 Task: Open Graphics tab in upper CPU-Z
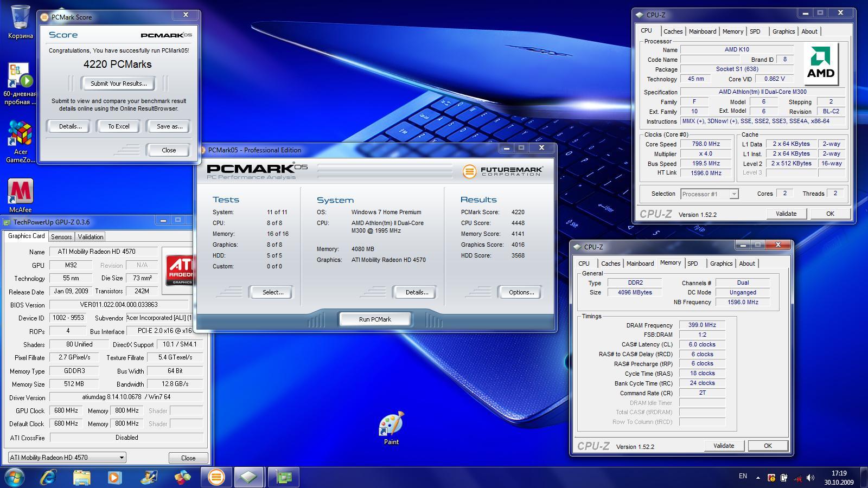tap(783, 31)
